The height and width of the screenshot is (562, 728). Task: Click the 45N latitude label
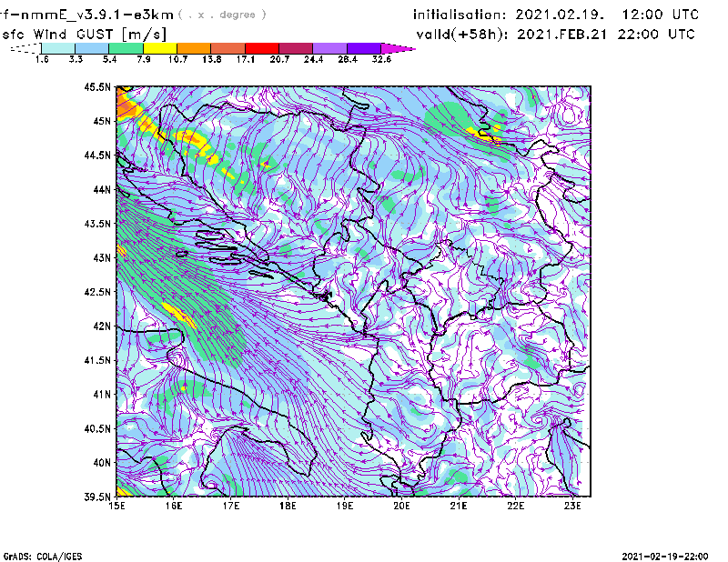pos(102,121)
